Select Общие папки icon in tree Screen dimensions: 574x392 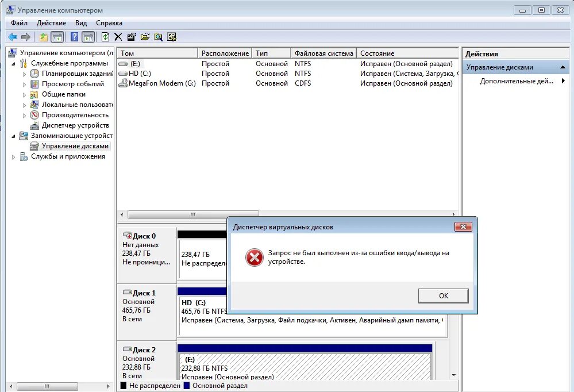34,94
